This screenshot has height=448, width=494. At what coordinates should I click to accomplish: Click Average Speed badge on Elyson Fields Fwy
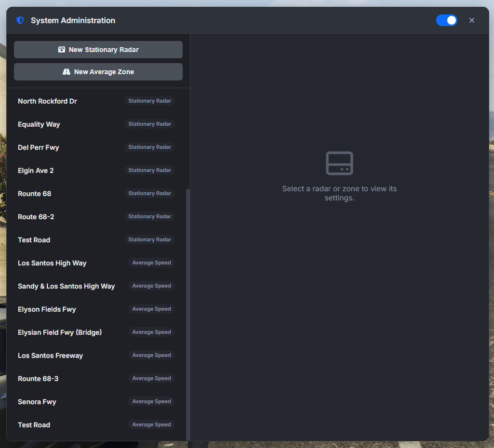point(151,309)
